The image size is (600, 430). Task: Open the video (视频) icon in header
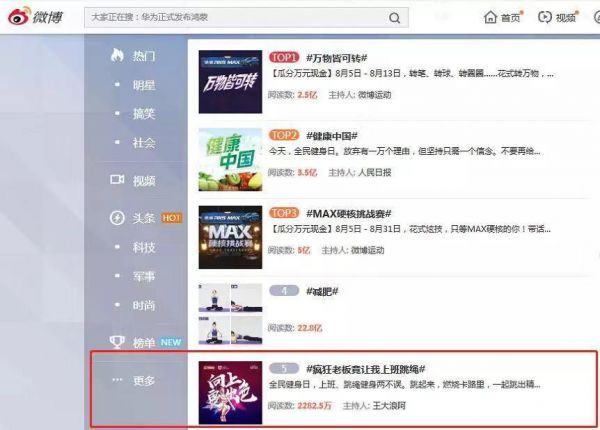click(x=545, y=17)
